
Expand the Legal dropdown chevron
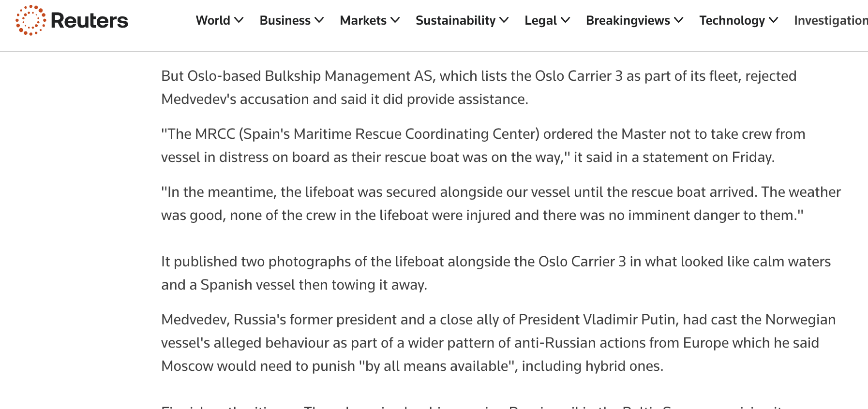pyautogui.click(x=565, y=20)
